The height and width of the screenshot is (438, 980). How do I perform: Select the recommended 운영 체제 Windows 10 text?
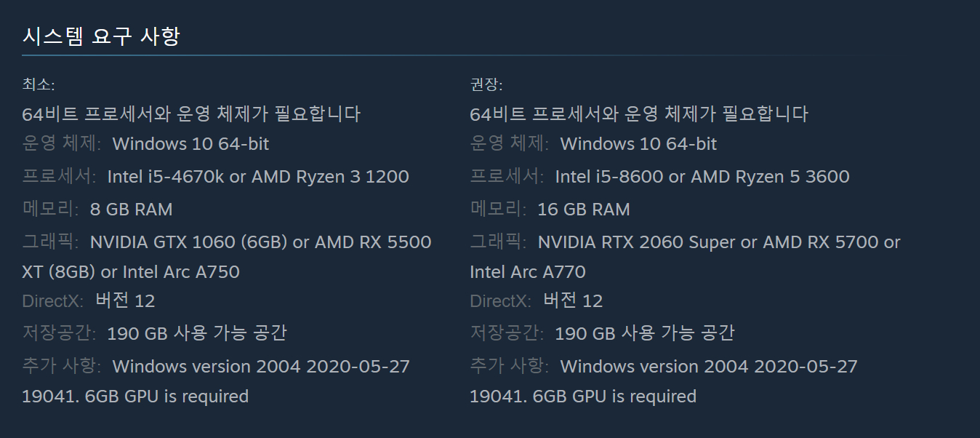pyautogui.click(x=638, y=144)
